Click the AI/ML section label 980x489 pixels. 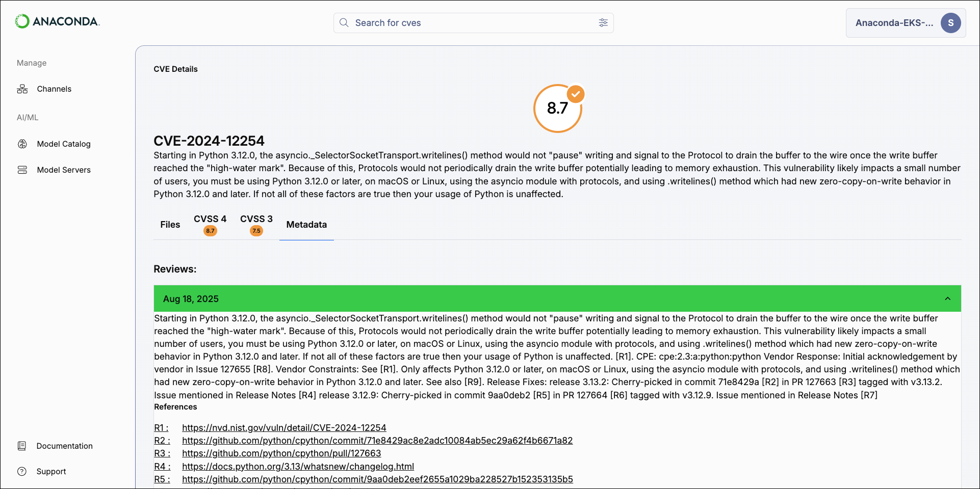pos(28,118)
